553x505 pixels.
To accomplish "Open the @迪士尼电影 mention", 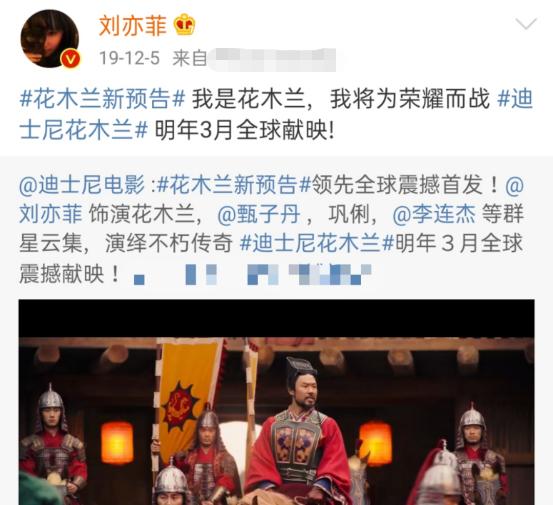I will click(82, 185).
